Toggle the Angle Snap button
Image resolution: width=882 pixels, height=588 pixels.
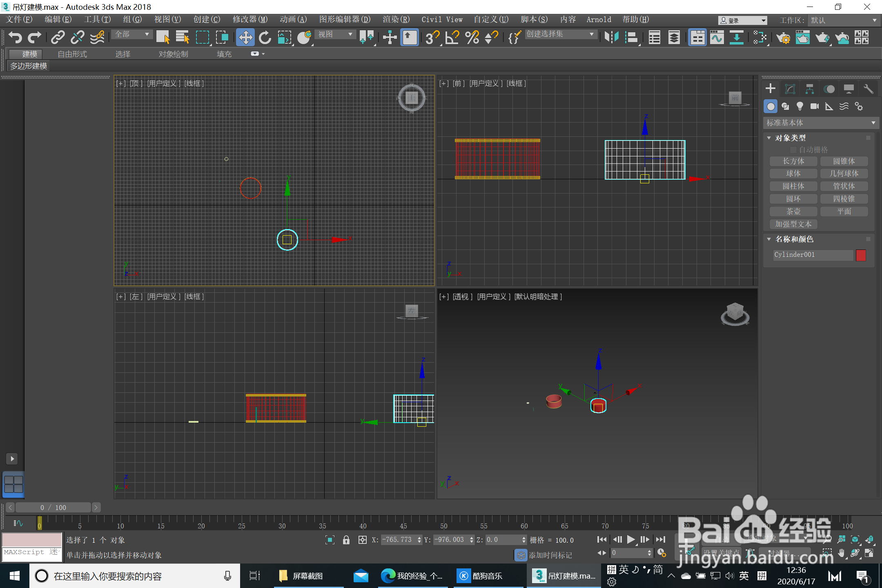tap(452, 38)
